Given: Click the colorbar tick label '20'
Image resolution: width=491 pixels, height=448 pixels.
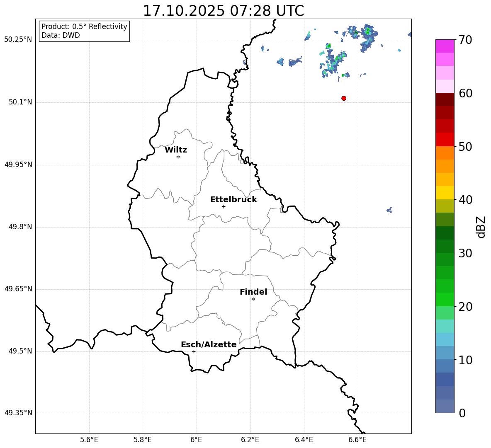Looking at the screenshot, I should pos(465,307).
